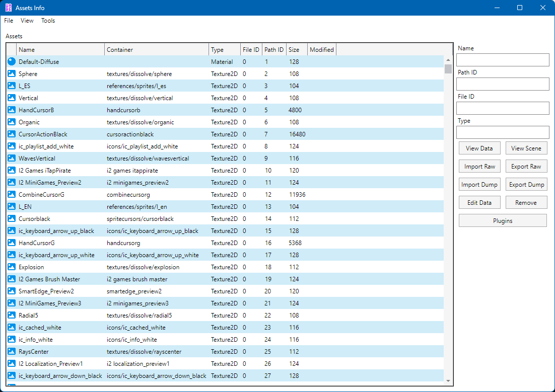
Task: Open the File menu
Action: 9,21
